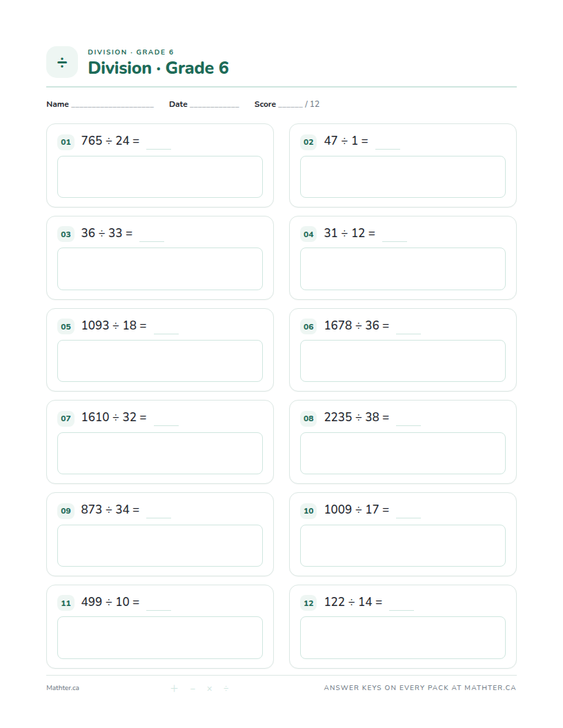The image size is (563, 728).
Task: Click the "12" question number badge
Action: point(308,604)
